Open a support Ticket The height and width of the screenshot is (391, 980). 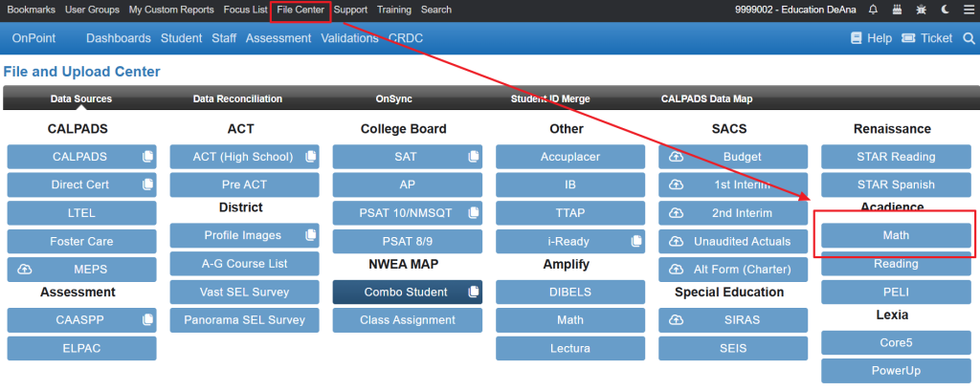pyautogui.click(x=927, y=38)
